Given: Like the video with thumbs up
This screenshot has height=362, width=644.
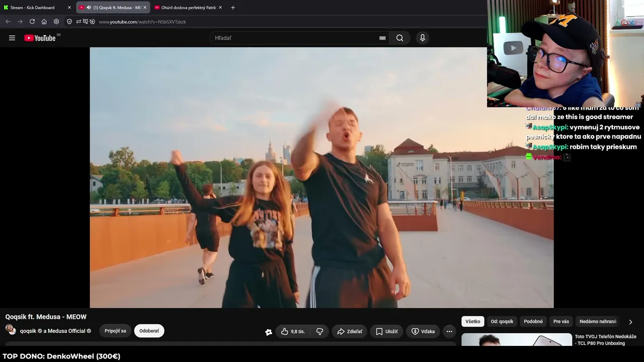Looking at the screenshot, I should pos(292,331).
